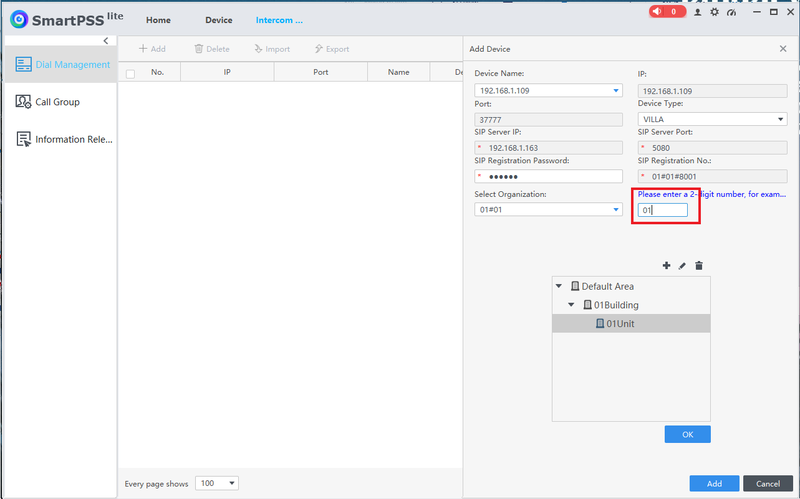This screenshot has height=499, width=800.
Task: Click the SIP Server IP field
Action: [548, 148]
